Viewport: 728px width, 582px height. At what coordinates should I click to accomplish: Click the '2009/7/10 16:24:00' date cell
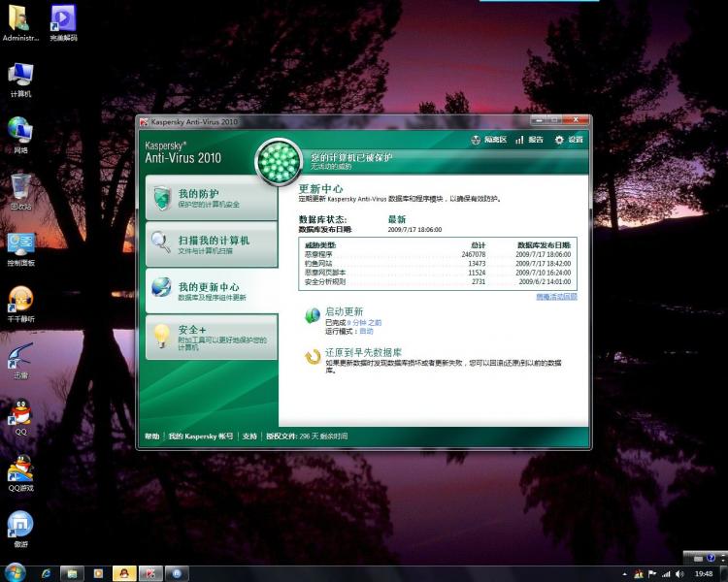pos(544,273)
